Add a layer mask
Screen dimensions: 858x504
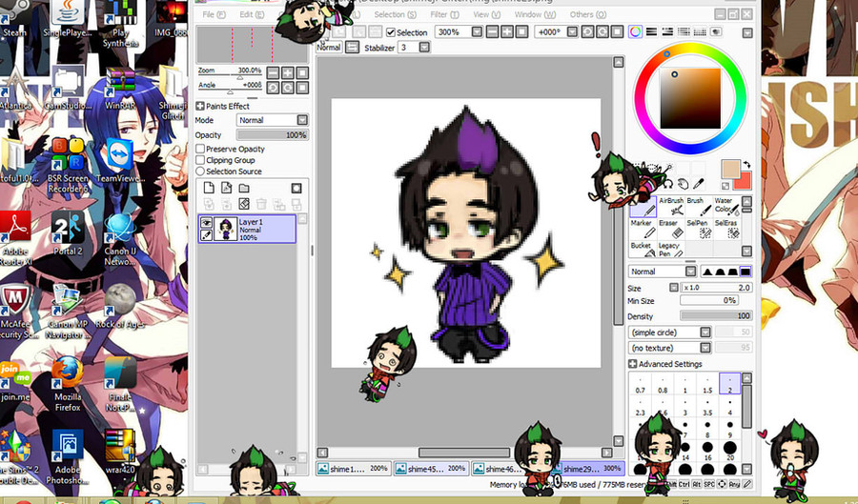pos(296,188)
